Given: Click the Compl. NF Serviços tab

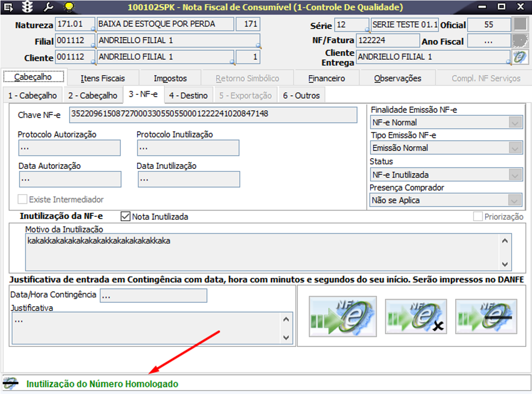Looking at the screenshot, I should click(486, 78).
